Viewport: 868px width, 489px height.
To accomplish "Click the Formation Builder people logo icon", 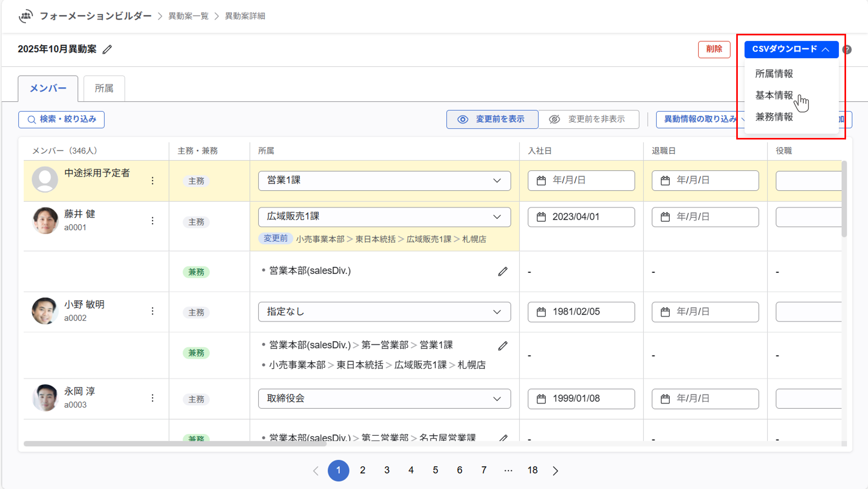I will [26, 16].
